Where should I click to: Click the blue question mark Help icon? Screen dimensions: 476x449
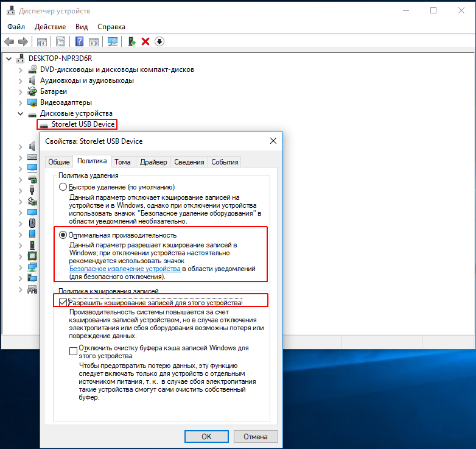pyautogui.click(x=79, y=41)
